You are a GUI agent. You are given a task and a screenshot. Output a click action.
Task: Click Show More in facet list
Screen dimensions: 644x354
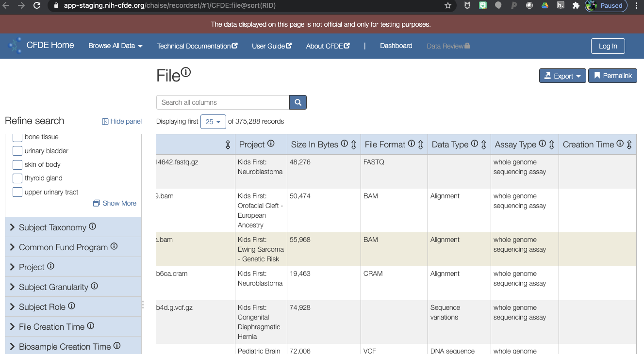pyautogui.click(x=115, y=203)
